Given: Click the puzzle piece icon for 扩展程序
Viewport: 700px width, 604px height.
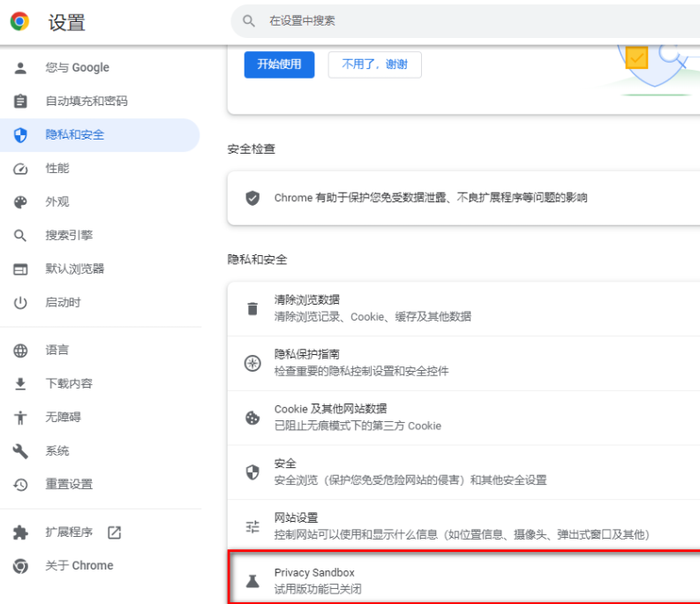Looking at the screenshot, I should pos(20,532).
